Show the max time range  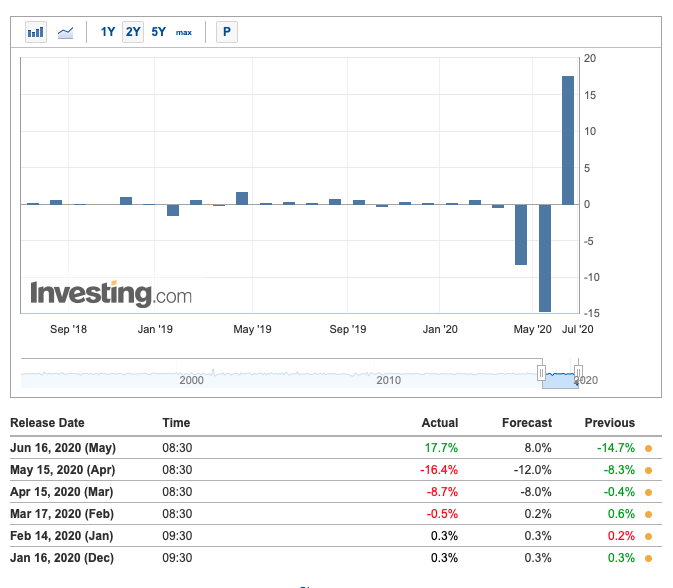184,32
